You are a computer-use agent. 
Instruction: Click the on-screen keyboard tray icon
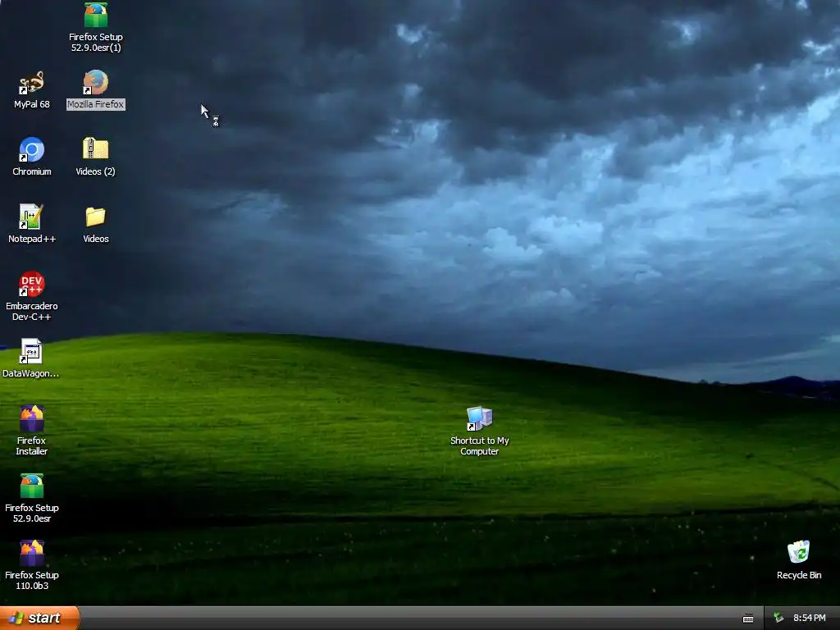[x=748, y=619]
